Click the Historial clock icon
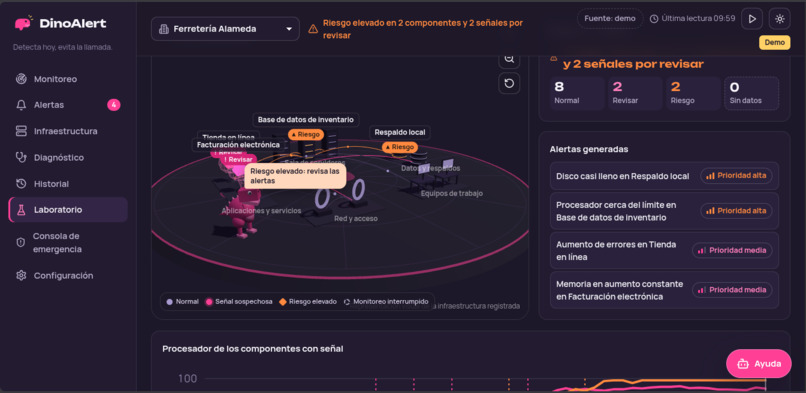 click(x=21, y=183)
